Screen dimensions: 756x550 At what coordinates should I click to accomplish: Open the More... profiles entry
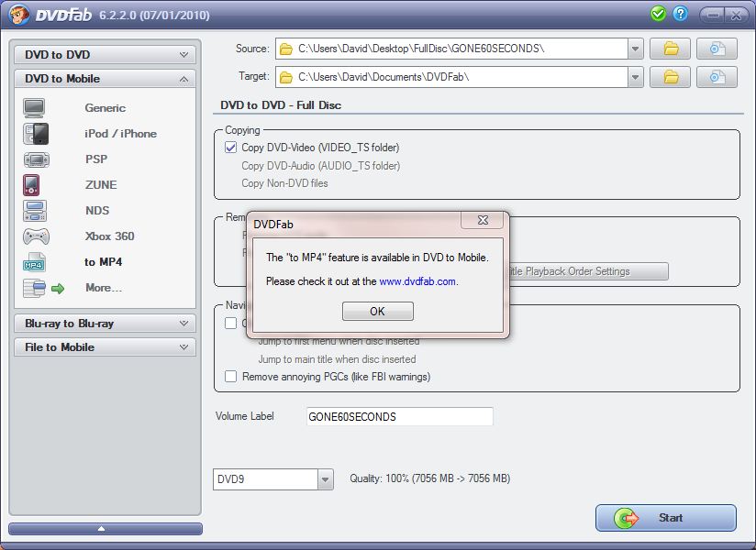tap(104, 288)
